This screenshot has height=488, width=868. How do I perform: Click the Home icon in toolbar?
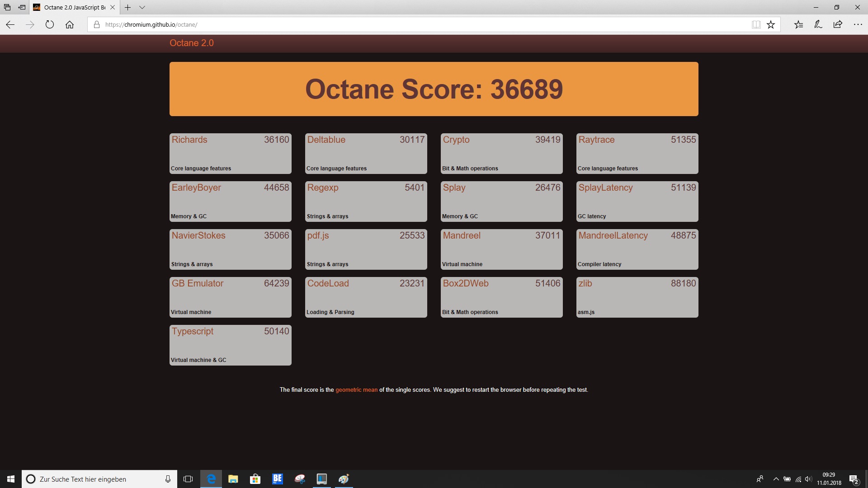[x=70, y=25]
